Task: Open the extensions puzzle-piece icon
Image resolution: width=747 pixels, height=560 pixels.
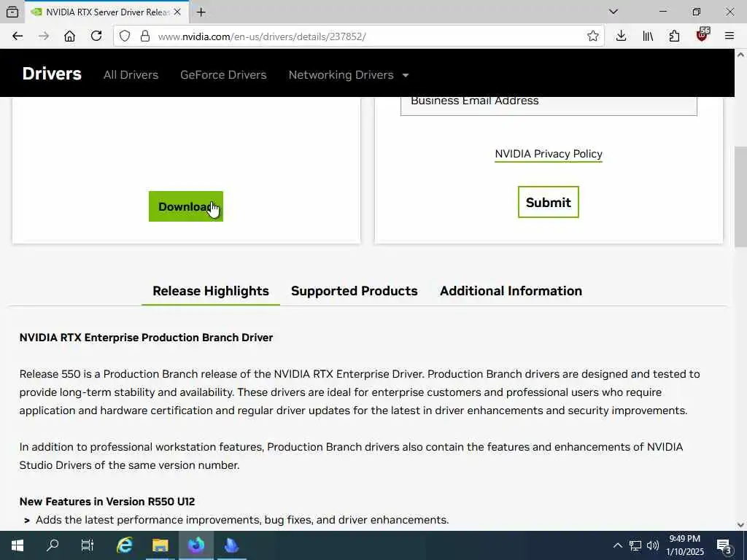Action: [674, 36]
